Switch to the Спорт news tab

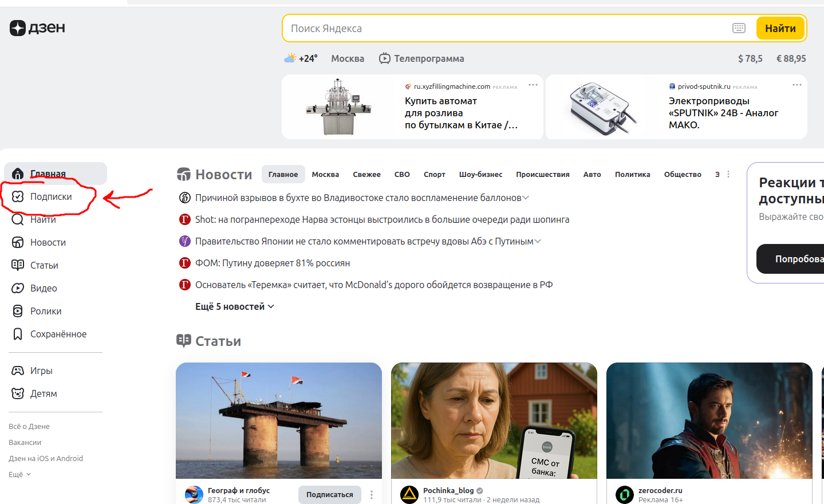pyautogui.click(x=434, y=174)
